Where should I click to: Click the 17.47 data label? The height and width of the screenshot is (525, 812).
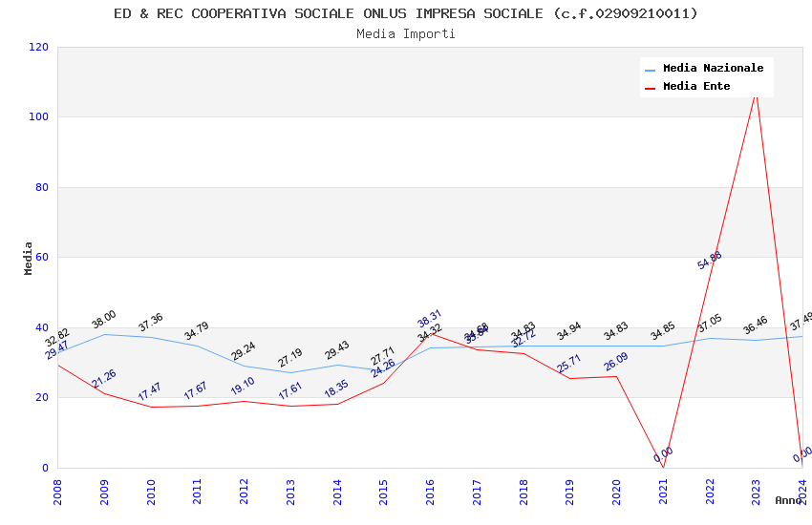coord(150,391)
